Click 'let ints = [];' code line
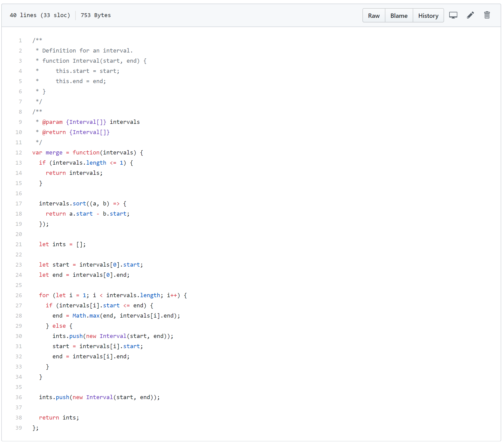The width and height of the screenshot is (504, 445). 62,244
